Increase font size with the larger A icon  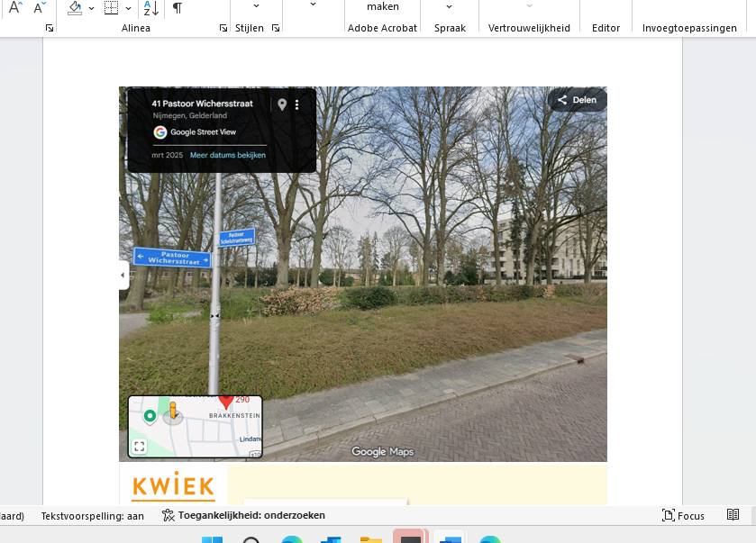[15, 8]
